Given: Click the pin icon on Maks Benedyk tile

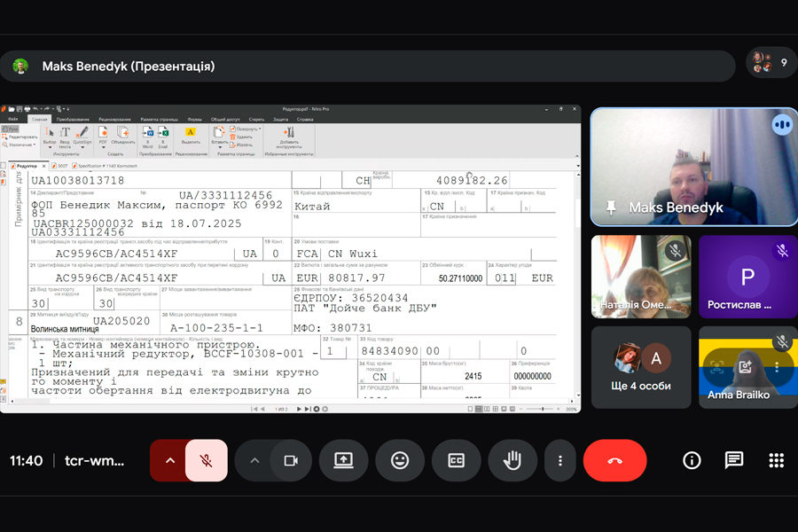Looking at the screenshot, I should [x=611, y=207].
